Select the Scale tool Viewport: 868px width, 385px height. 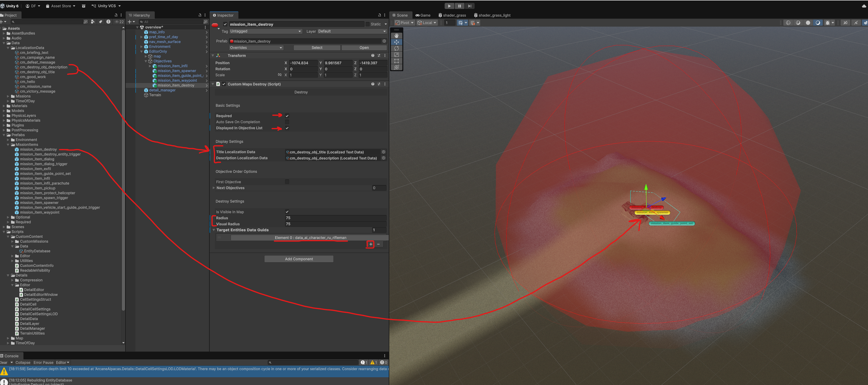coord(396,55)
